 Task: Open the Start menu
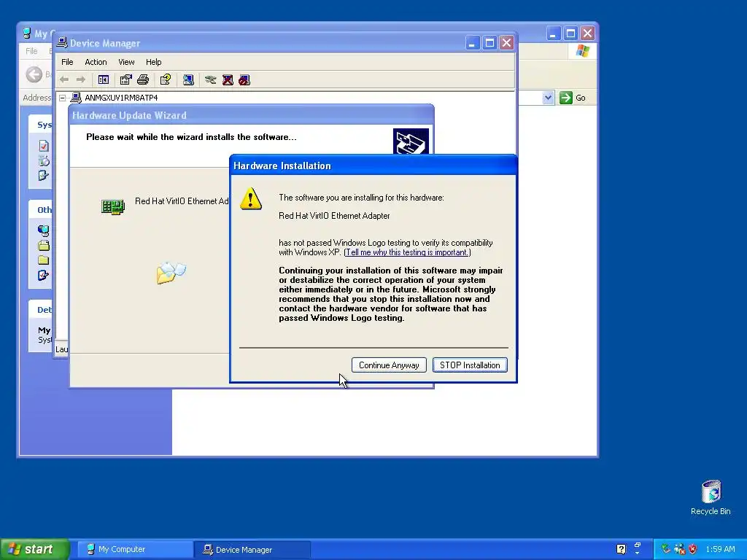(35, 549)
